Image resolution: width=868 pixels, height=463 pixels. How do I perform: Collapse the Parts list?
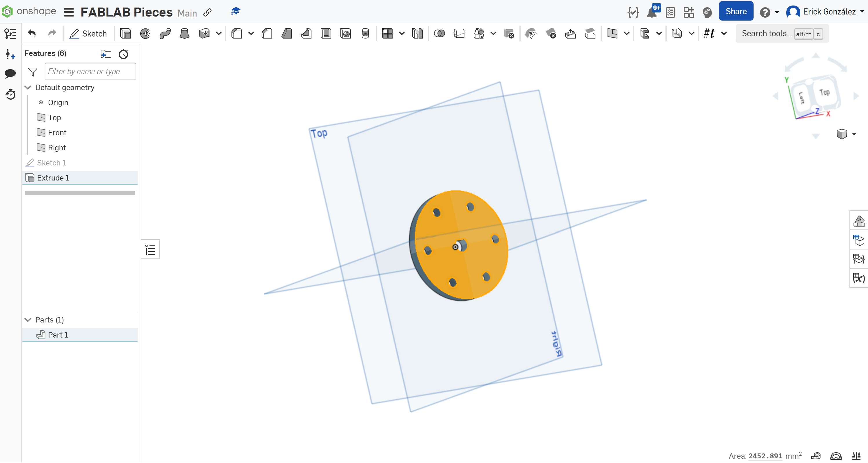point(28,320)
